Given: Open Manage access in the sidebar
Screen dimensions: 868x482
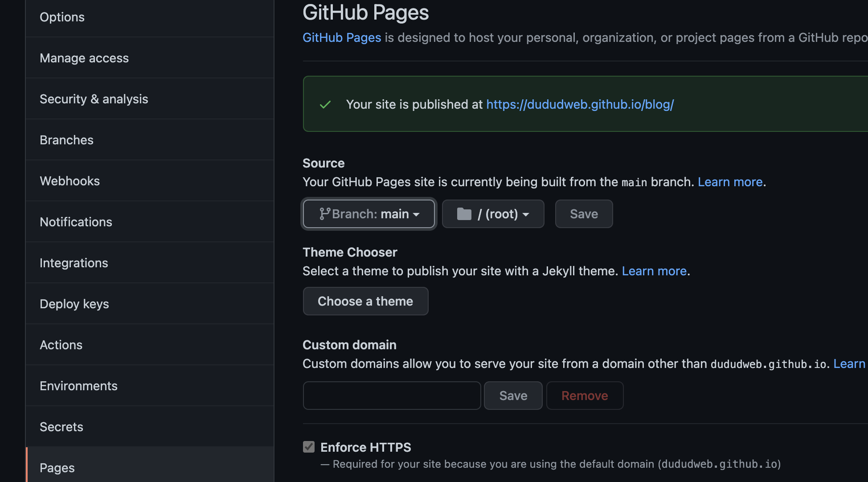Looking at the screenshot, I should [x=84, y=58].
